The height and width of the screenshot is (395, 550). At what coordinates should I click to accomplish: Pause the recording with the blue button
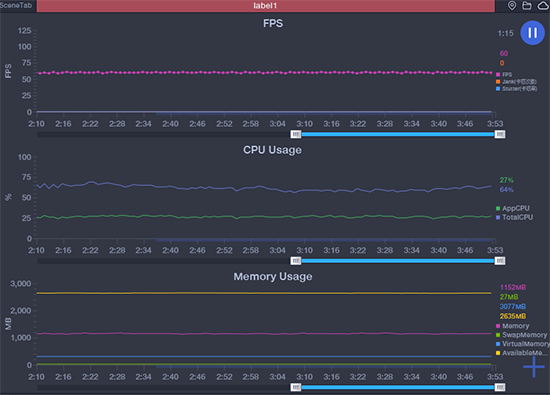(x=532, y=33)
